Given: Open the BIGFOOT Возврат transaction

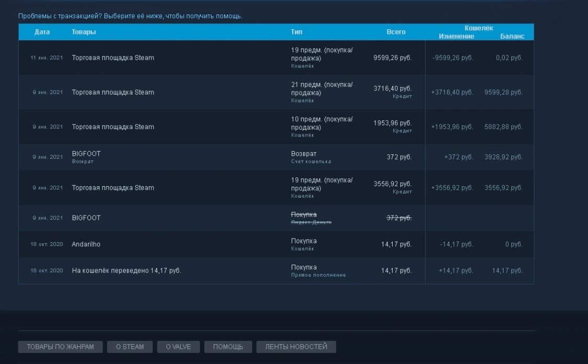Looking at the screenshot, I should point(276,157).
